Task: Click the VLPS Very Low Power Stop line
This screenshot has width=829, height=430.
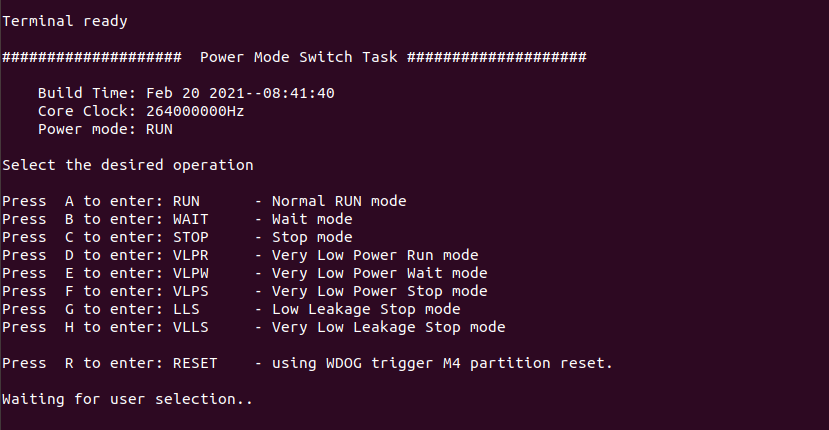Action: point(244,291)
